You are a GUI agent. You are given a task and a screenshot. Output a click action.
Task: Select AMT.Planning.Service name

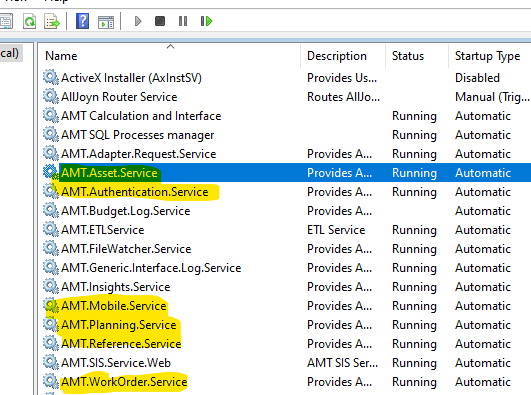click(119, 325)
